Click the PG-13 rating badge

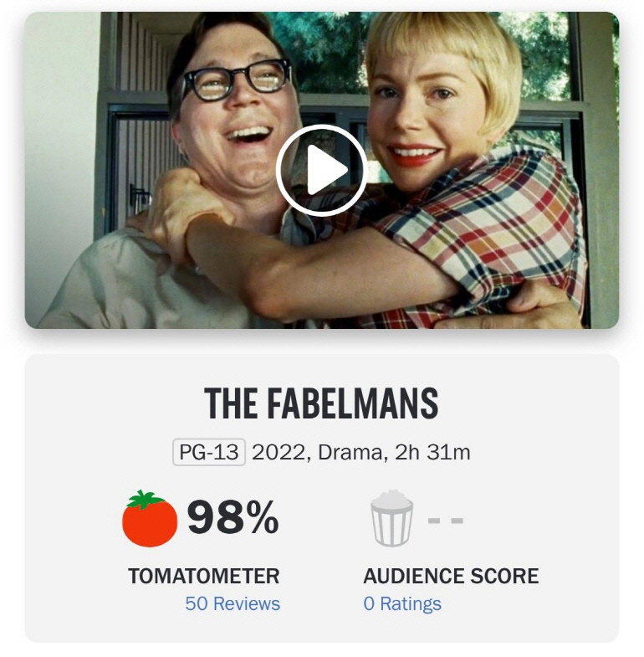coord(209,452)
